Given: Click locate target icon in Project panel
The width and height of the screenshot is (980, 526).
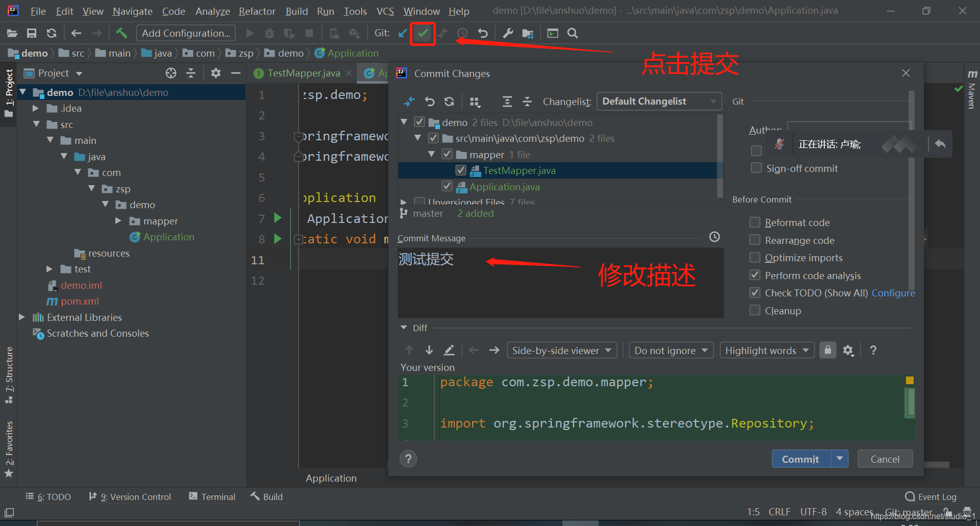Looking at the screenshot, I should [x=171, y=73].
